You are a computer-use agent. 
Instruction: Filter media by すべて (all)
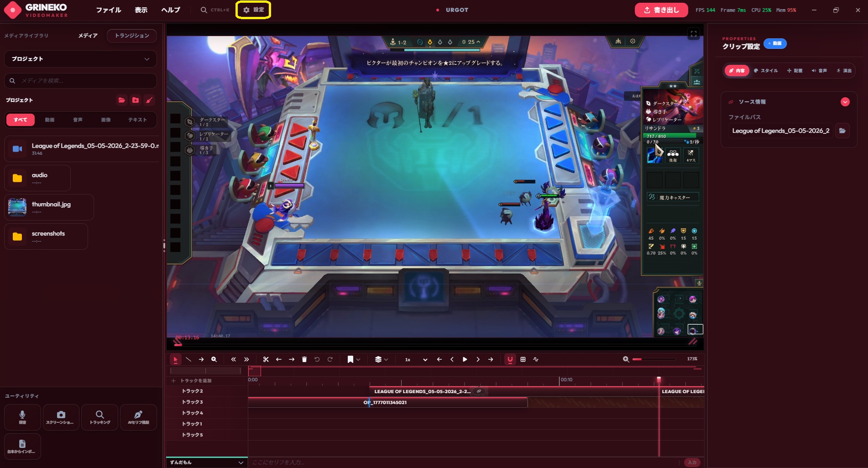pos(21,120)
